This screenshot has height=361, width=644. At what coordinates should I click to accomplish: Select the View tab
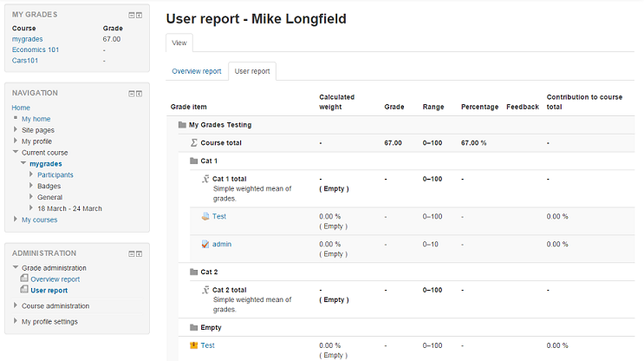point(179,43)
